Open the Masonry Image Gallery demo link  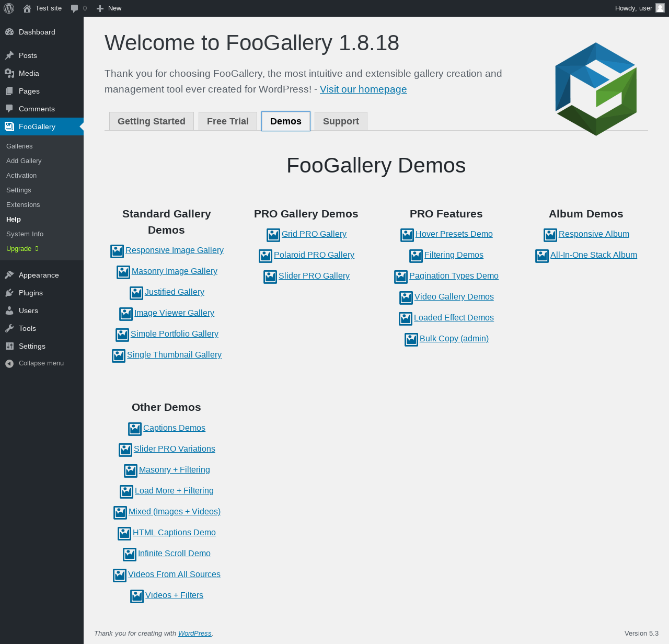pyautogui.click(x=175, y=271)
